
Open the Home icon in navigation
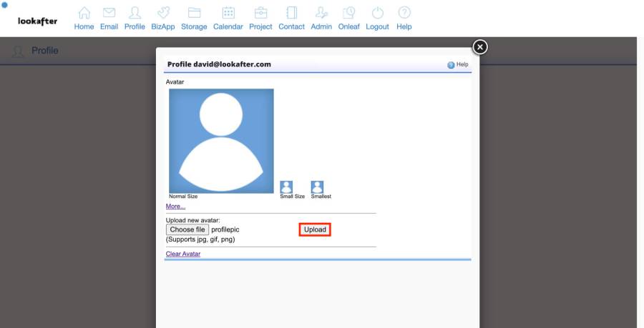click(84, 14)
